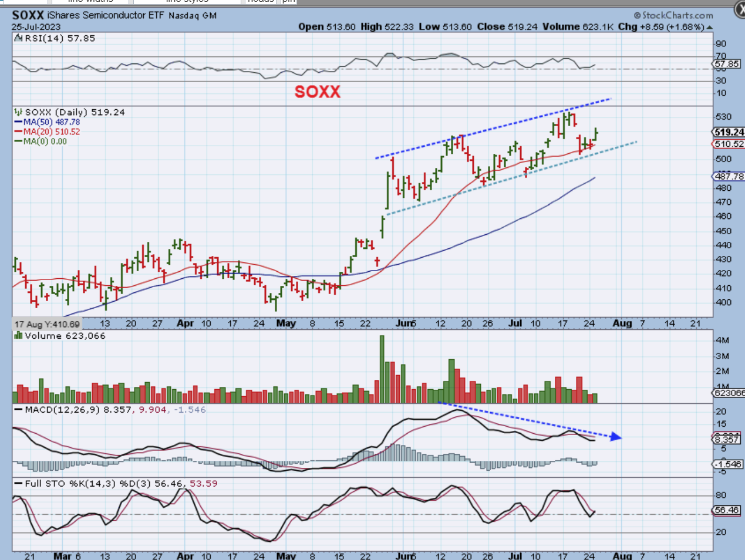The image size is (745, 560).
Task: Click the 487.78 MA(50) tag on right axis
Action: pos(729,176)
